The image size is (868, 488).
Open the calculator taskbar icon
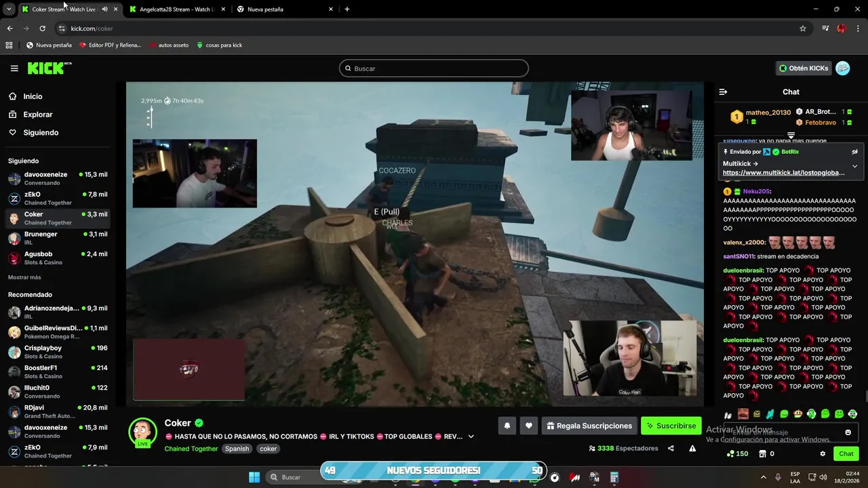tap(614, 477)
